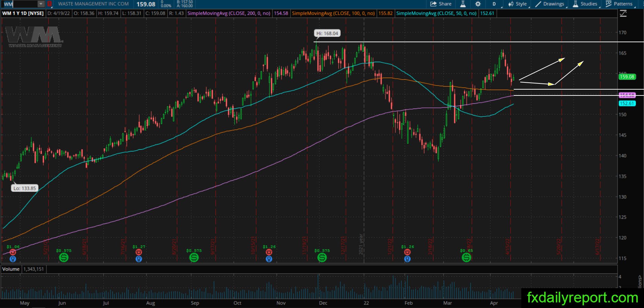Click the 8/20/21 expiration date marker
The image size is (644, 308).
click(x=174, y=247)
